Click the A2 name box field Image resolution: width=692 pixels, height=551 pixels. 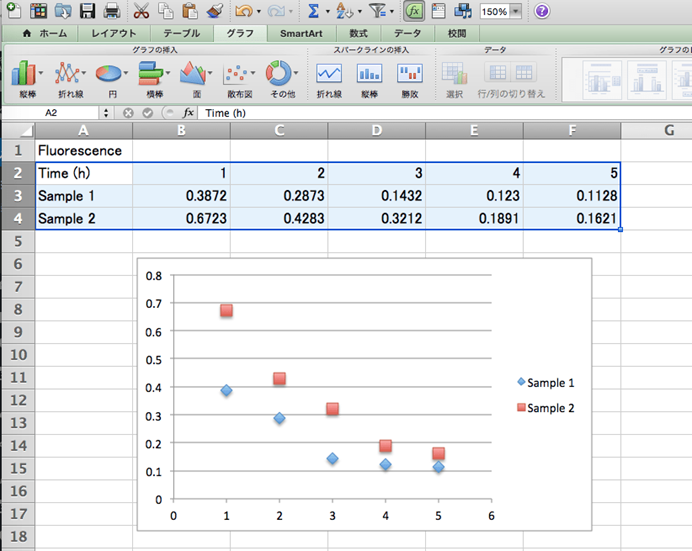pyautogui.click(x=52, y=113)
